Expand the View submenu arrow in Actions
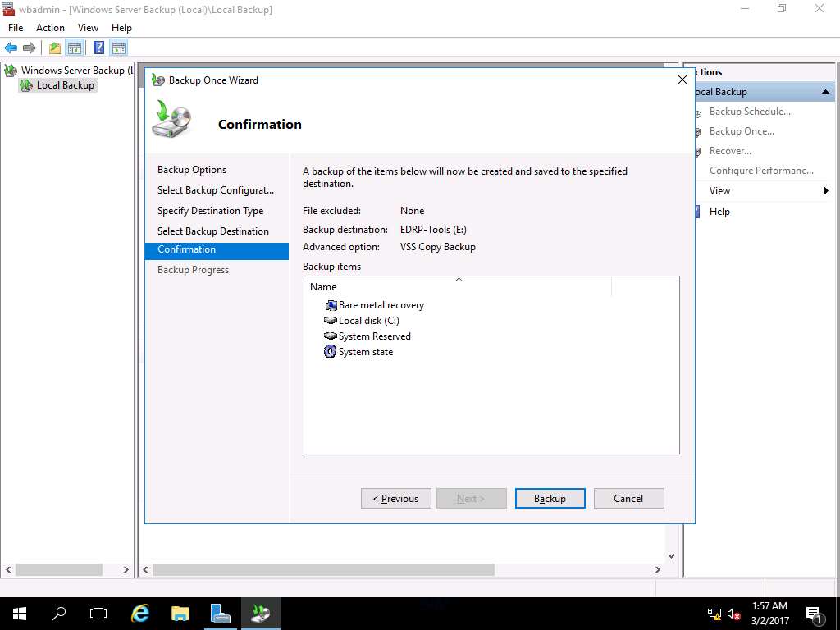The image size is (840, 630). [x=826, y=190]
